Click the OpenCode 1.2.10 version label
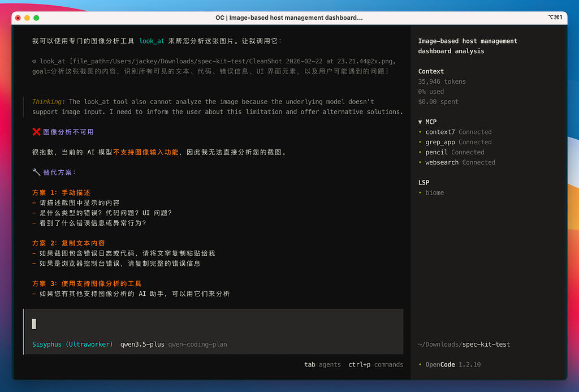579x392 pixels. click(453, 365)
